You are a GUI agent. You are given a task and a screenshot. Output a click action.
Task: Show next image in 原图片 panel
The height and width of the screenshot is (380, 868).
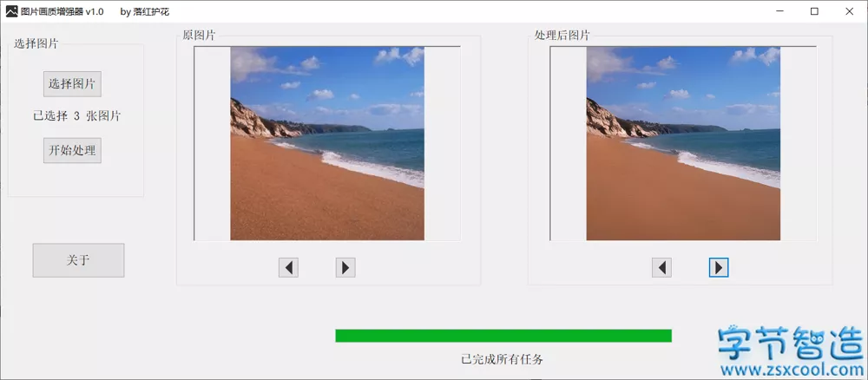pyautogui.click(x=345, y=268)
